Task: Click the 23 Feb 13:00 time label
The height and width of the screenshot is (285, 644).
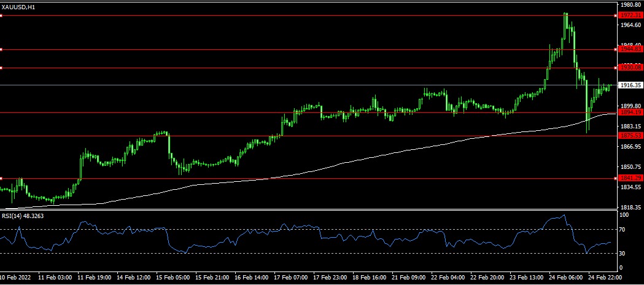Action: tap(526, 277)
